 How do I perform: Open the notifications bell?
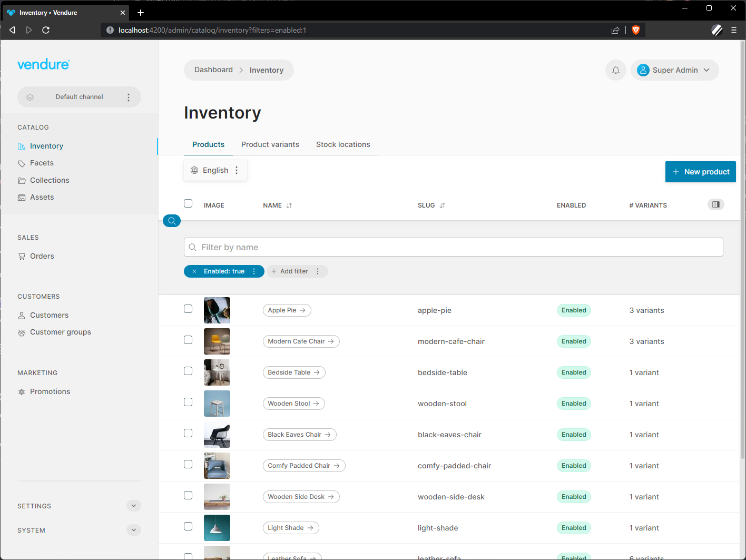pos(616,70)
